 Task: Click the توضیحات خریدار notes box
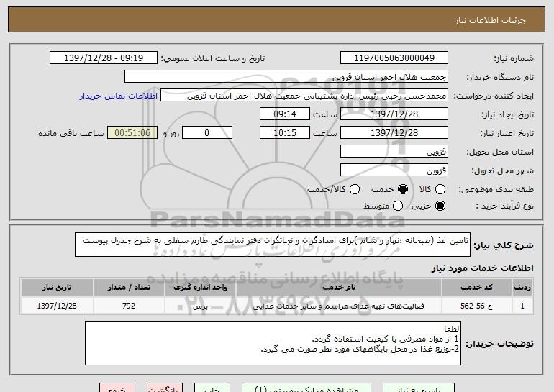coord(273,343)
